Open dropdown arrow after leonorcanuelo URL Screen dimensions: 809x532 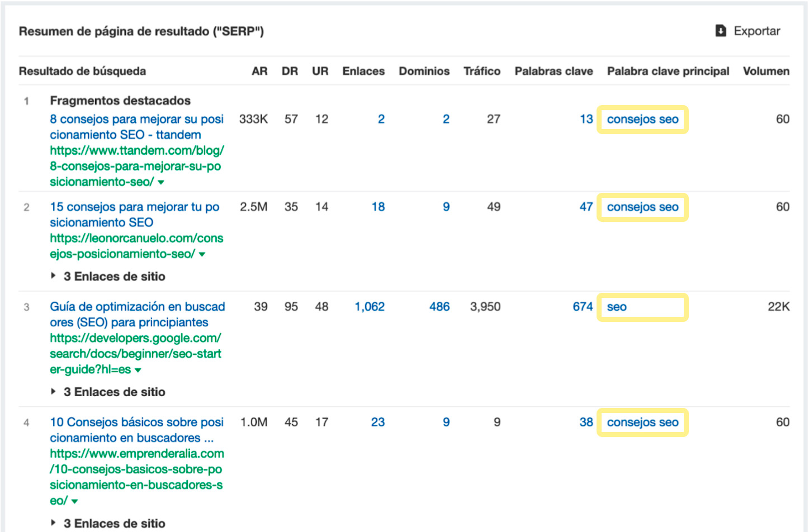coord(202,254)
